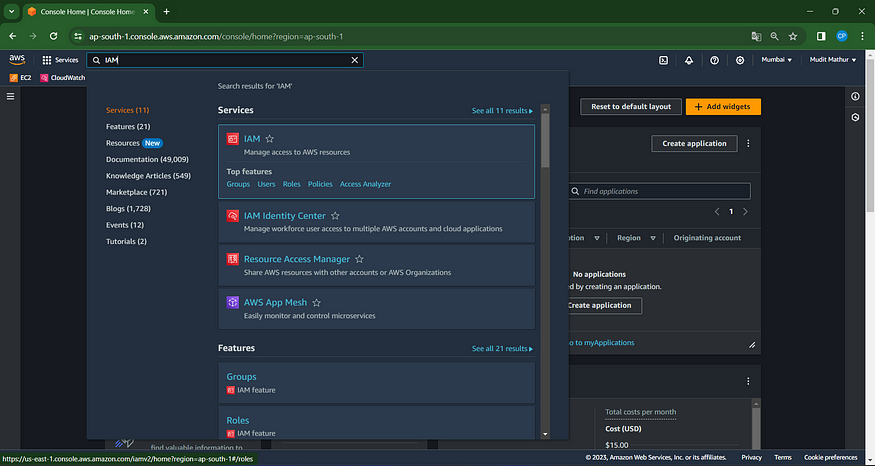The image size is (875, 466).
Task: Click the IAM Identity Center icon
Action: coord(233,216)
